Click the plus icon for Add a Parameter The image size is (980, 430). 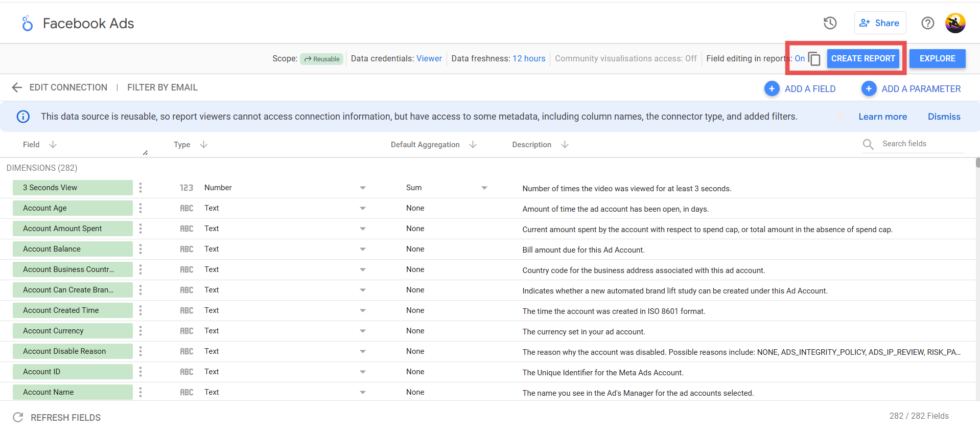coord(869,88)
